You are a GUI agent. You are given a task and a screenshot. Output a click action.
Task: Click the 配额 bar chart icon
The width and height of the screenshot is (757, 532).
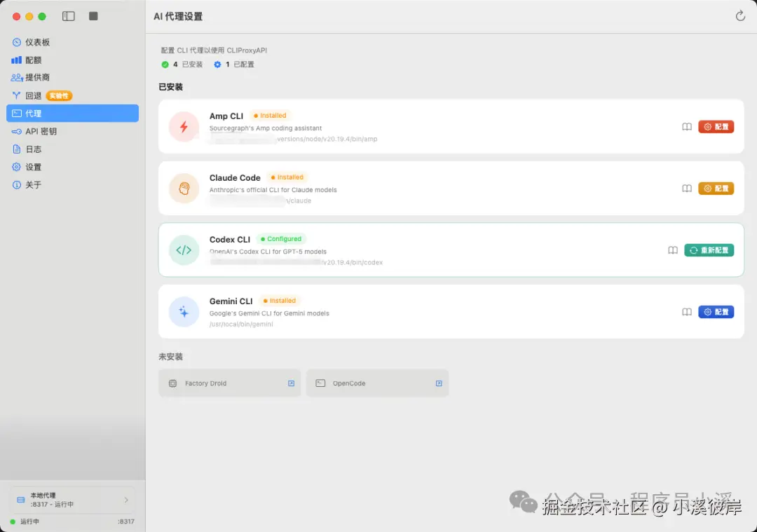(x=16, y=60)
